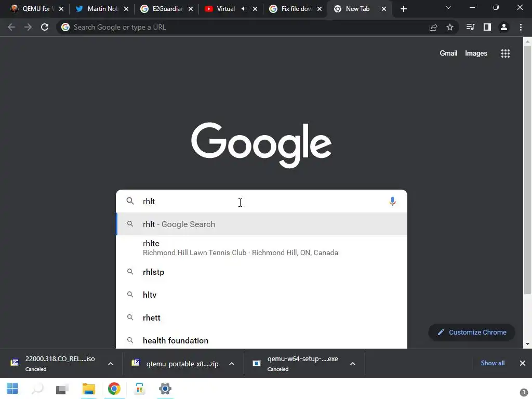Close the E2Guardian tab
The height and width of the screenshot is (399, 532).
[x=191, y=9]
